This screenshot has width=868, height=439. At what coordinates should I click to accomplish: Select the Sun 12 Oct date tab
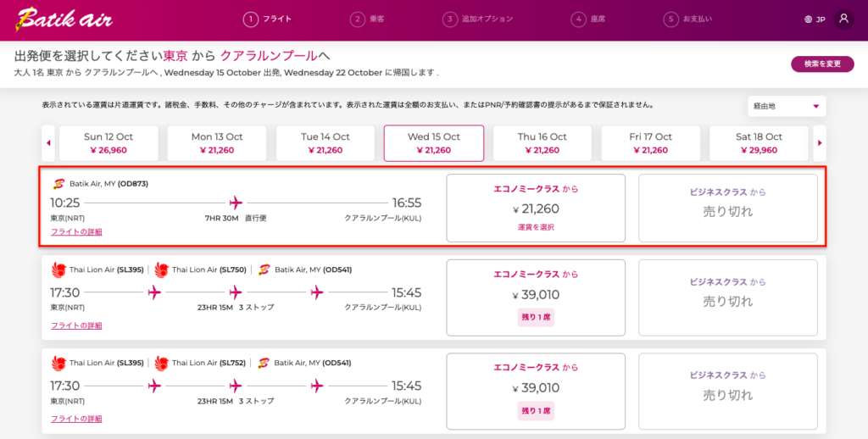(x=108, y=143)
